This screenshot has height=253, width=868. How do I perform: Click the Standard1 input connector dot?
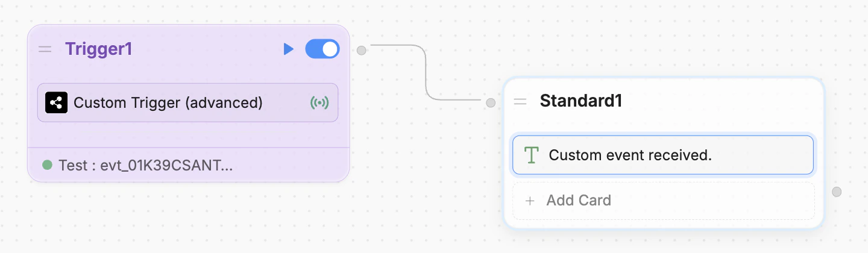click(x=491, y=103)
